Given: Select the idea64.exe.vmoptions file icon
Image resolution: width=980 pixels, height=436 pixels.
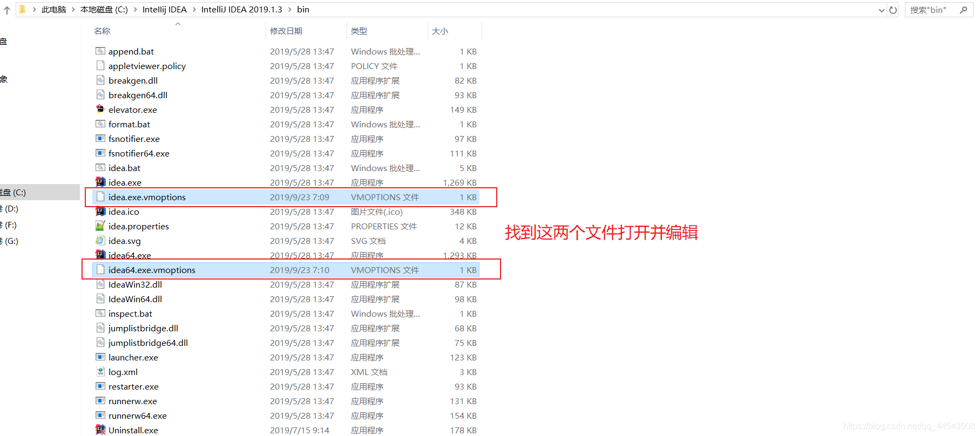Looking at the screenshot, I should [x=100, y=270].
